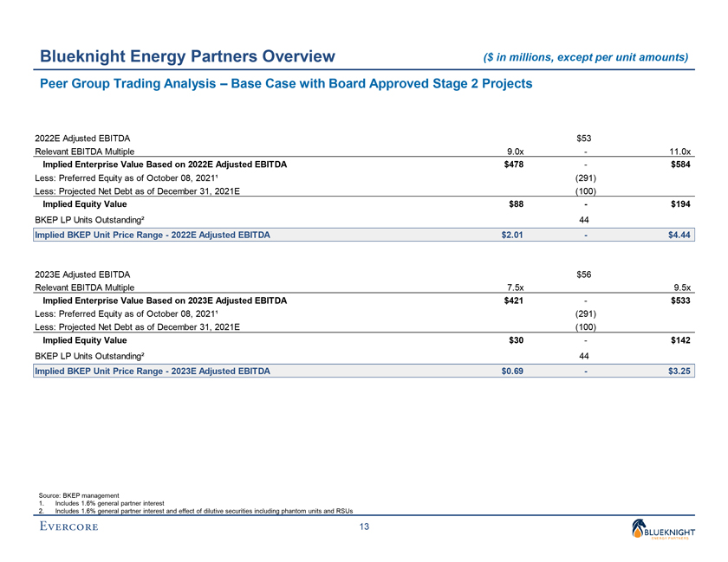Select the $2.01 unit price
The height and width of the screenshot is (562, 728).
click(512, 235)
